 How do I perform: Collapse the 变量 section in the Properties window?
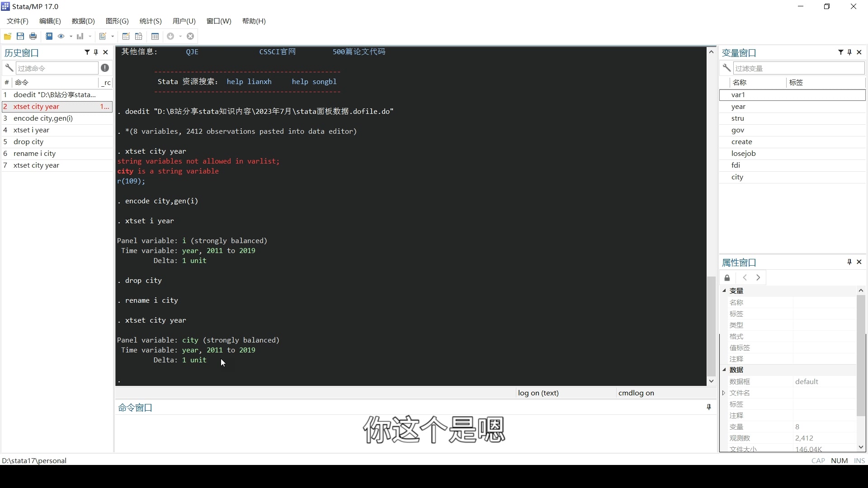point(724,291)
